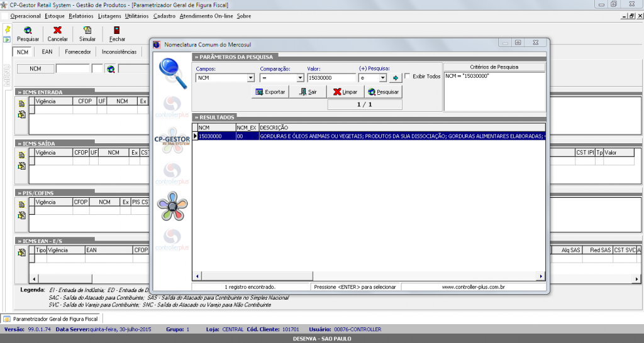Click the CP-Gestor Retail System logo

tap(172, 140)
